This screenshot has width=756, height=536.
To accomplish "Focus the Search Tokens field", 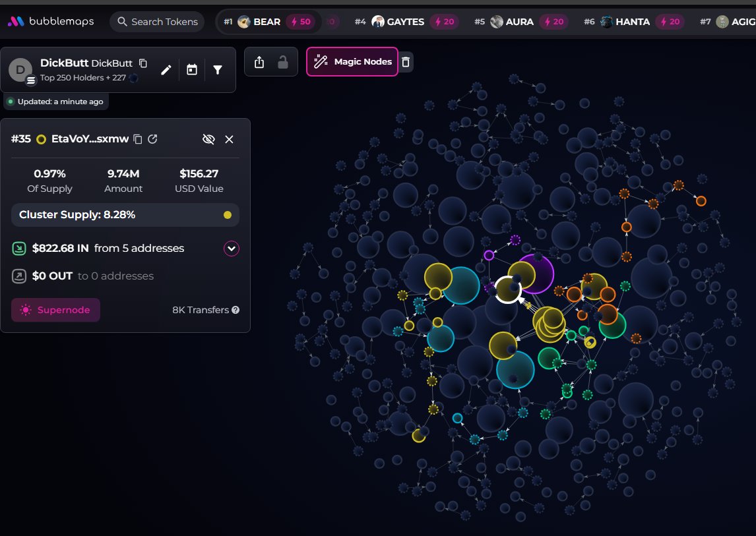I will [x=157, y=22].
